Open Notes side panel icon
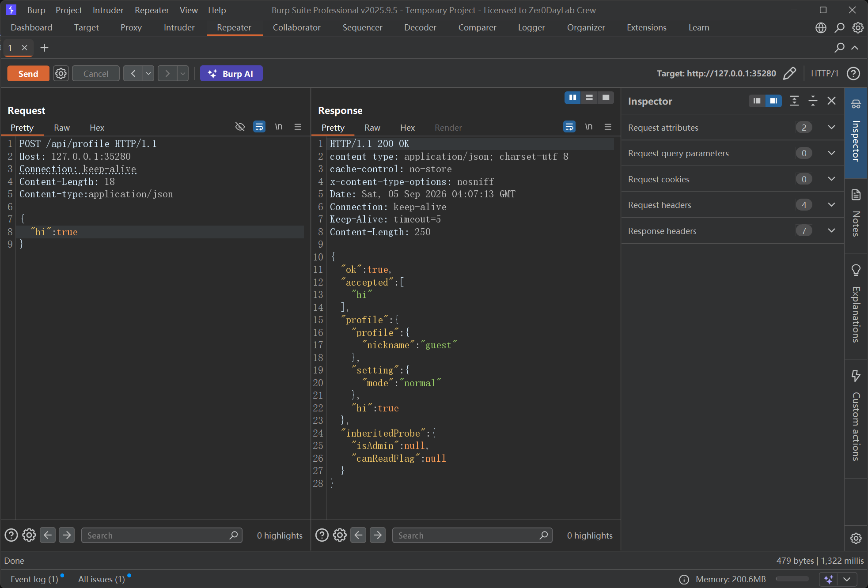The image size is (868, 588). 856,195
